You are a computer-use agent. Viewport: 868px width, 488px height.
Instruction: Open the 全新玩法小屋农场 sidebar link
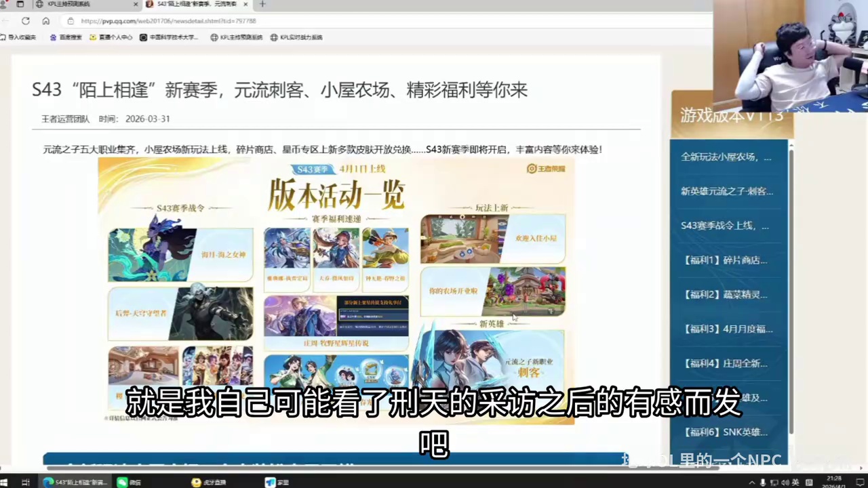pos(726,157)
